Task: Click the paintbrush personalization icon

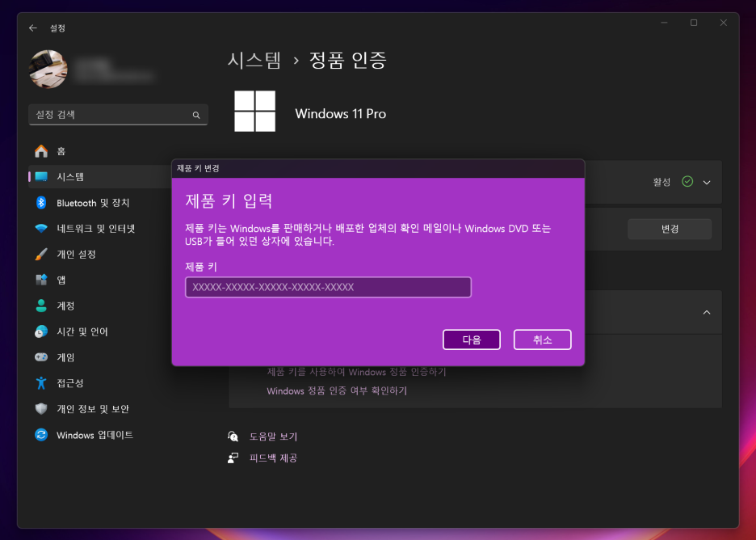Action: coord(41,255)
